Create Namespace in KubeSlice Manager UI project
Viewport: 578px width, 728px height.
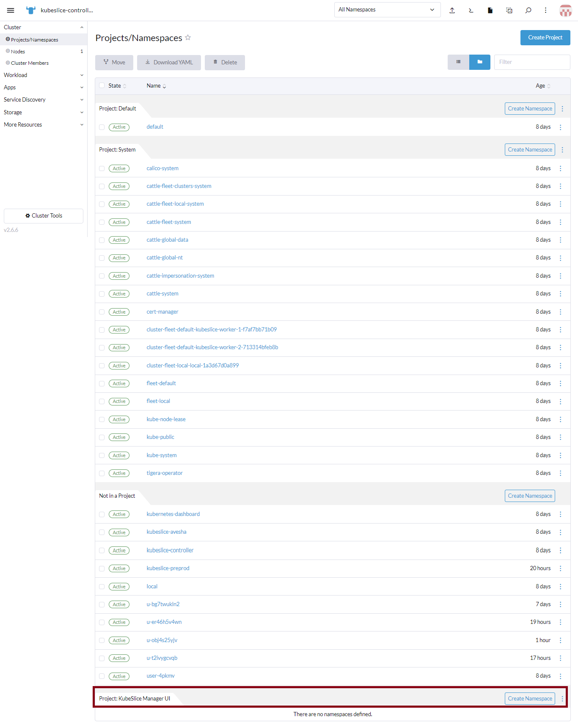(x=530, y=699)
